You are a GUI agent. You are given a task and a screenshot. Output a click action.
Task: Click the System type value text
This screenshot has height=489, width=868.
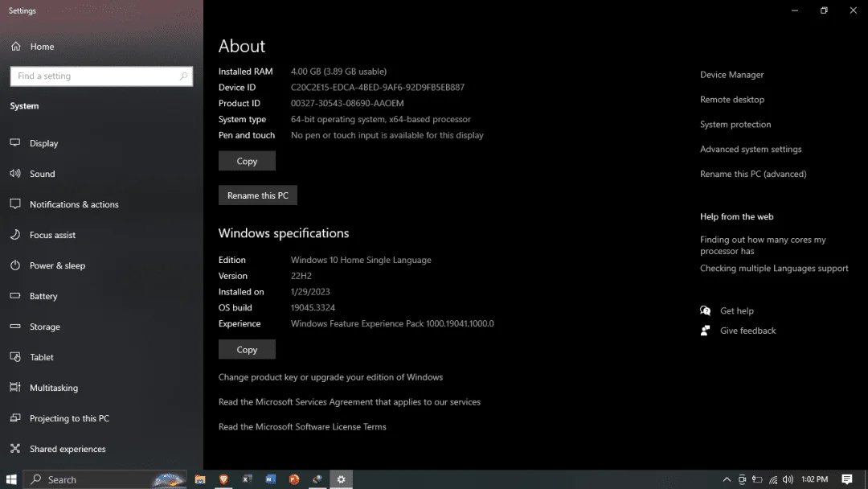(381, 120)
